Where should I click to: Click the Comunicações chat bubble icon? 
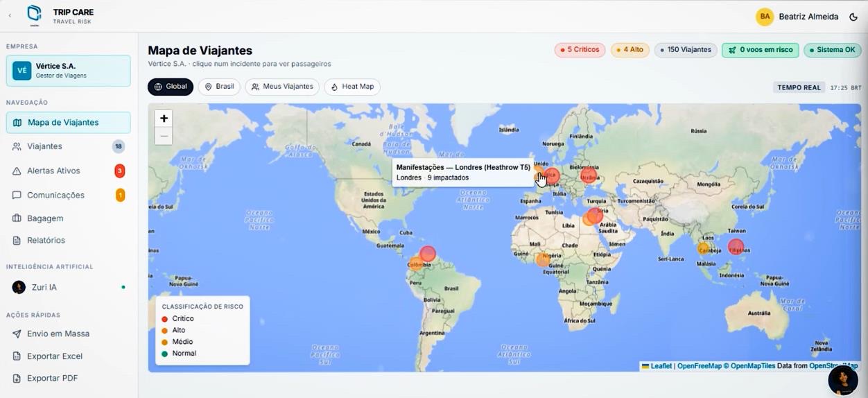(17, 195)
